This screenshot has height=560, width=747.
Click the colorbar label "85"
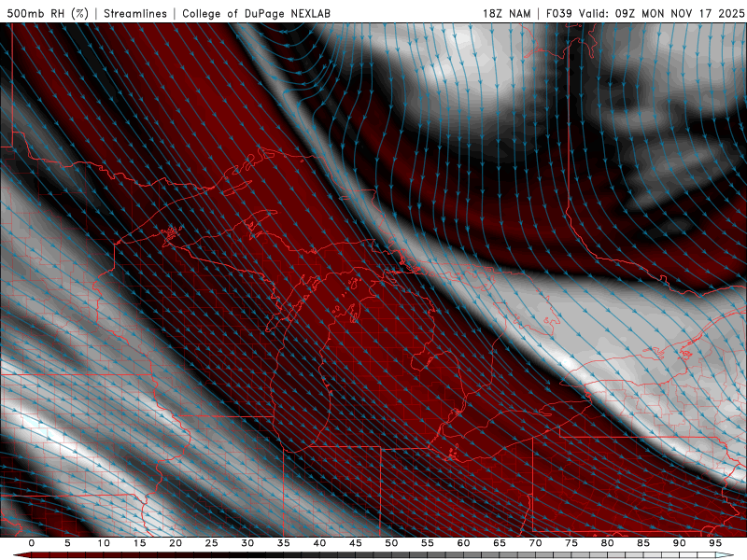pyautogui.click(x=643, y=543)
